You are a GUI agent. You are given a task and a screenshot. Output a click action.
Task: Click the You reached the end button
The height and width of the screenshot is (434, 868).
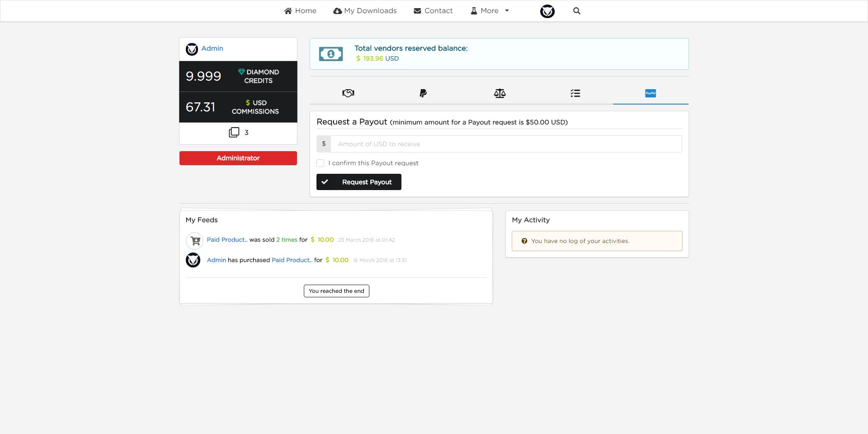pyautogui.click(x=336, y=291)
